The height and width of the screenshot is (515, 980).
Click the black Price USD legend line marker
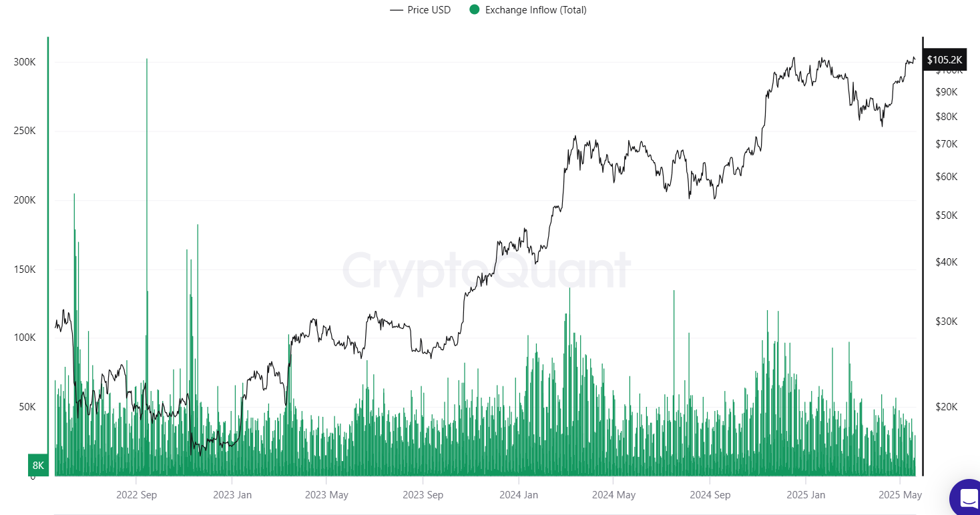(397, 10)
